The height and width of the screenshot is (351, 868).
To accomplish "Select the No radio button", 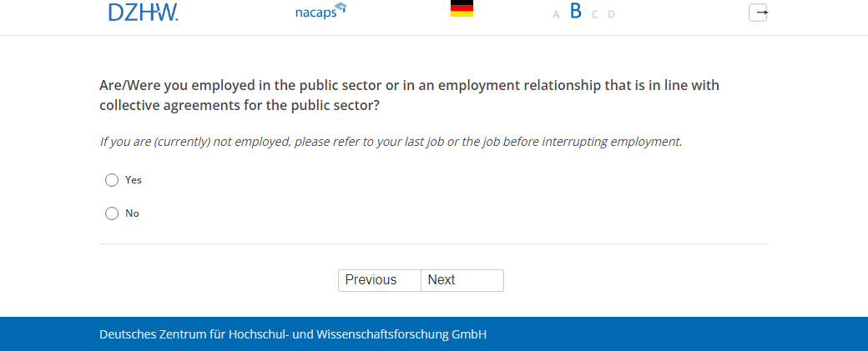I will click(112, 213).
